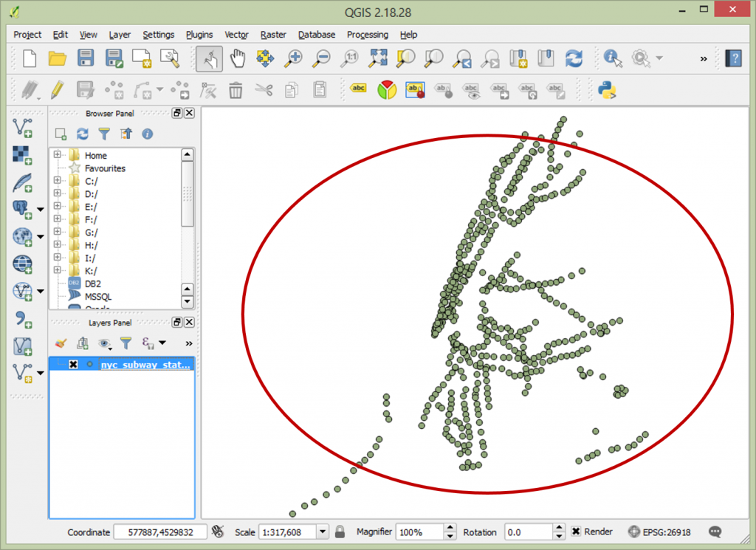Click the Zoom Full extent icon
Viewport: 756px width, 550px height.
tap(378, 58)
